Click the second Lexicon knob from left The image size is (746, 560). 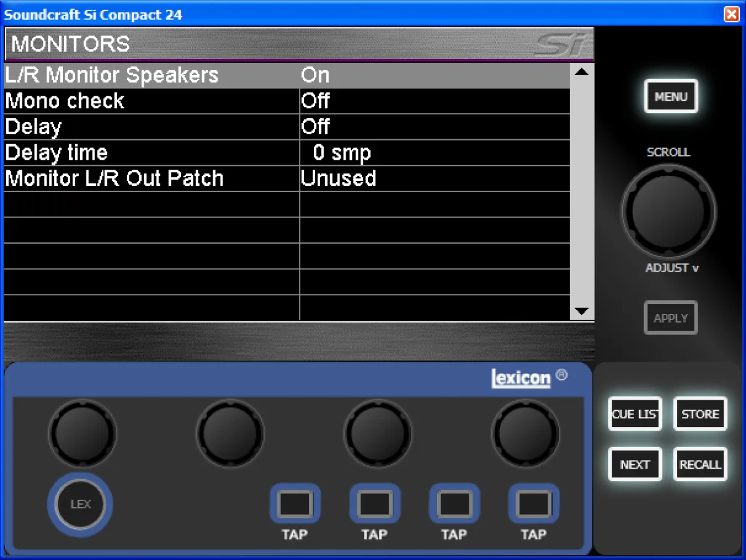click(230, 433)
